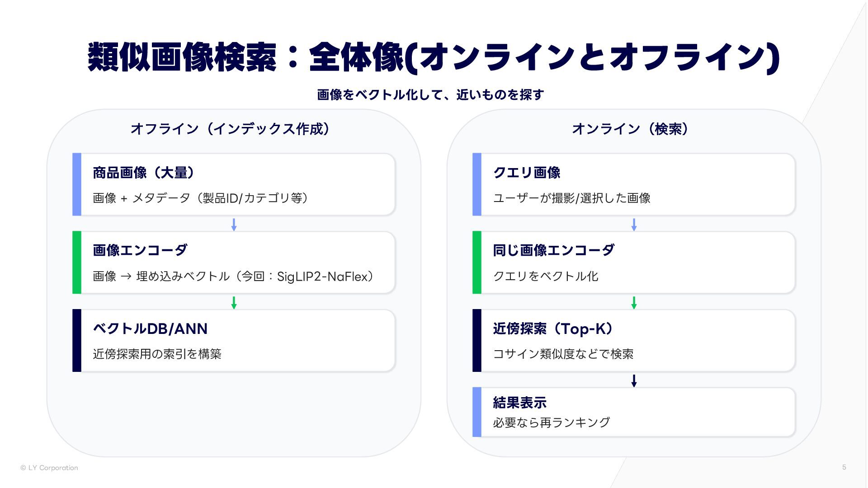Select the オフライン（インデックス作成） heading
This screenshot has height=488, width=868.
[230, 129]
